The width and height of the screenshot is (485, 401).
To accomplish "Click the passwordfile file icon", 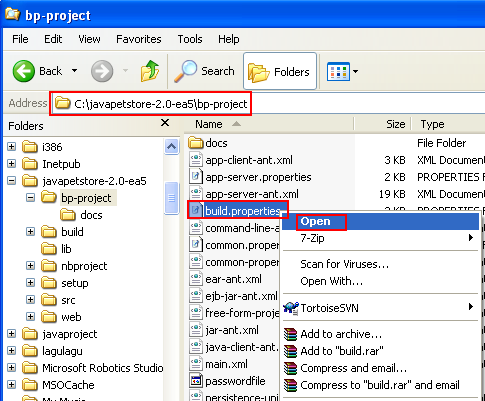I will point(196,380).
